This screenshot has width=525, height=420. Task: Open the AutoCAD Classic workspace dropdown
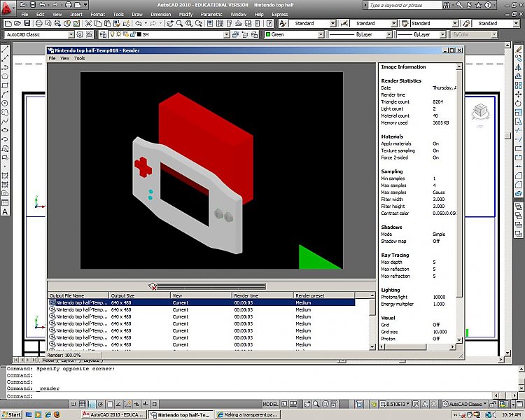(71, 34)
